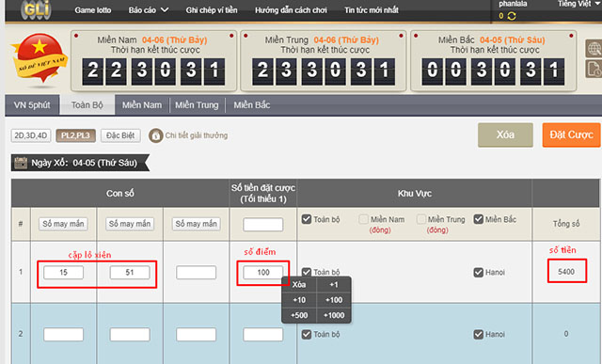Open the globe icon on right edge
Screen dimensions: 602x364
click(594, 48)
